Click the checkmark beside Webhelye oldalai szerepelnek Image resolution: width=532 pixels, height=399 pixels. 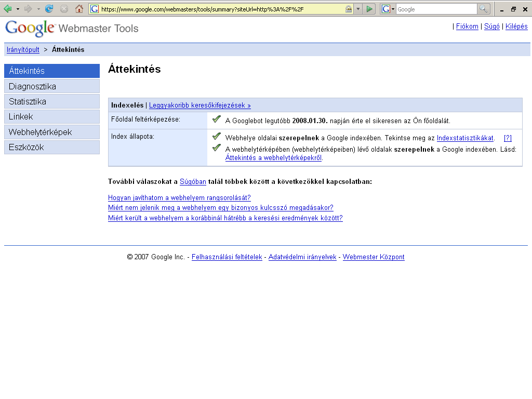point(217,137)
